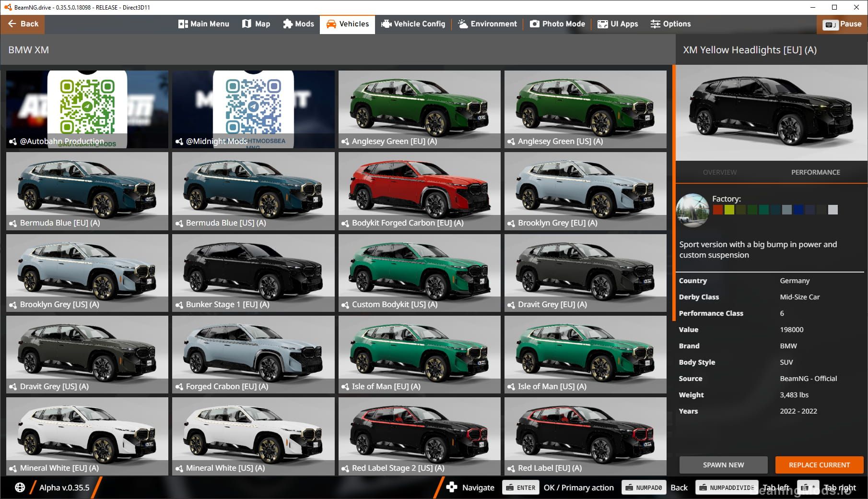The image size is (868, 499).
Task: Select Red Label Stage 2 [US] (A) configuration
Action: coord(419,436)
